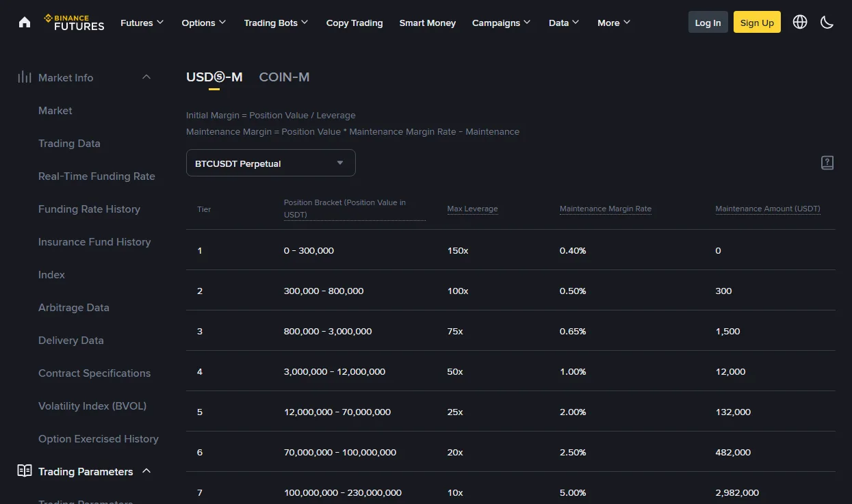The image size is (852, 504).
Task: Click the 2.50% maintenance margin rate
Action: coord(573,452)
